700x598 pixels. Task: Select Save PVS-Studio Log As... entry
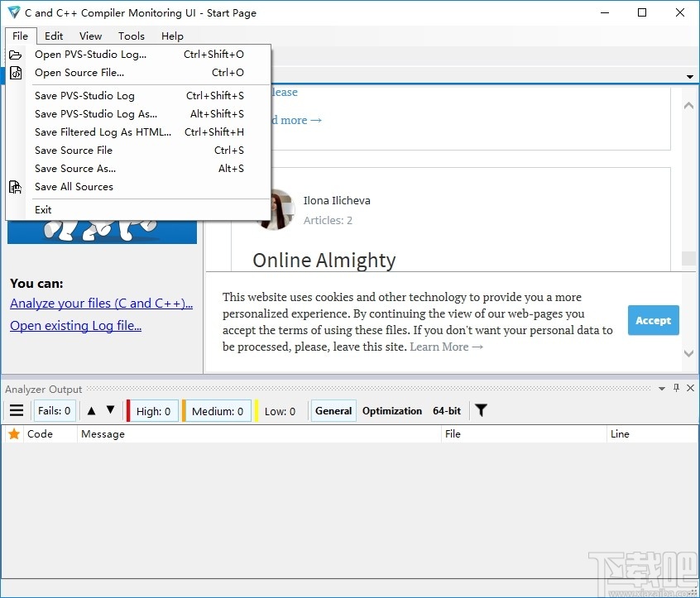click(138, 114)
